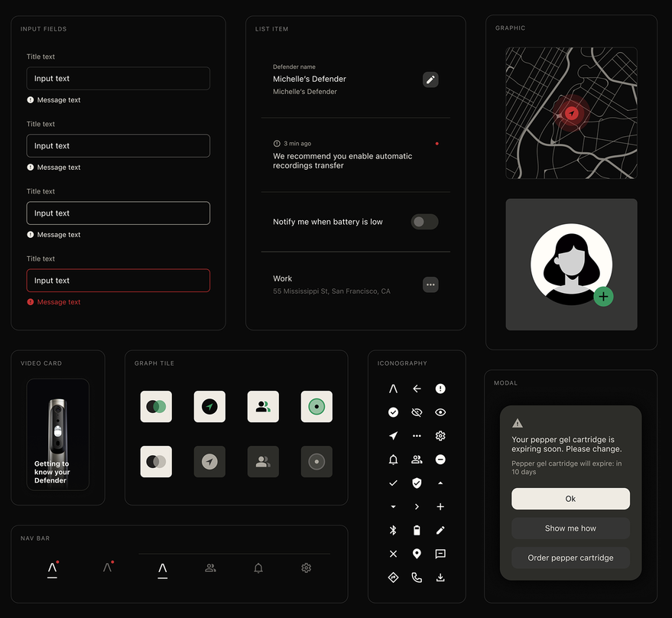Enable the low battery notification toggle
This screenshot has width=672, height=618.
coord(424,222)
